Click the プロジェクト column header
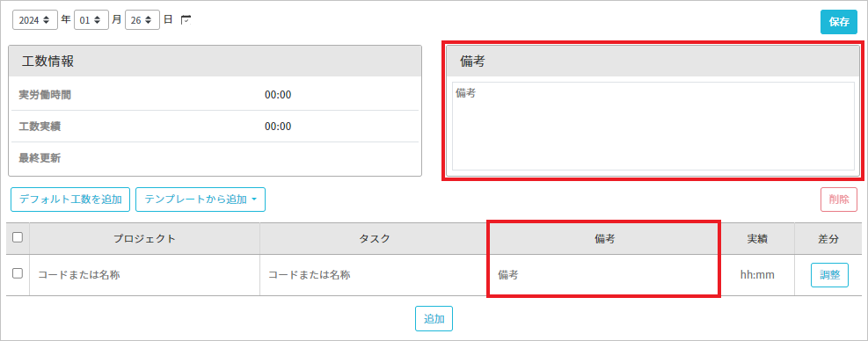 click(144, 238)
